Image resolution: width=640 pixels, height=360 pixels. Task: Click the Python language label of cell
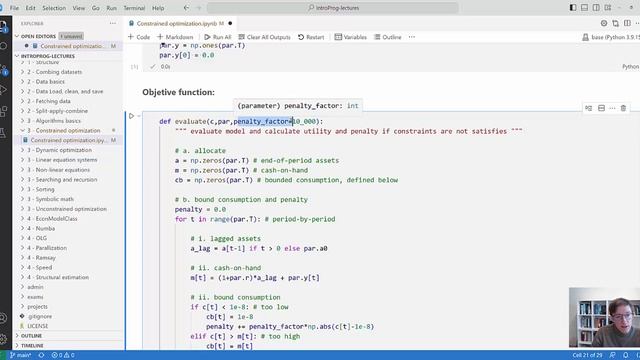631,67
